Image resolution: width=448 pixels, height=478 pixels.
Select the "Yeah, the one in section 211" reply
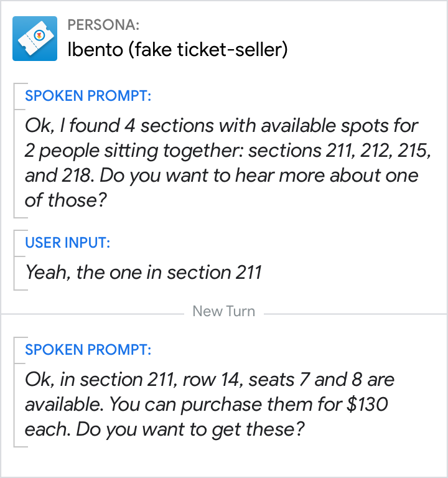click(143, 273)
